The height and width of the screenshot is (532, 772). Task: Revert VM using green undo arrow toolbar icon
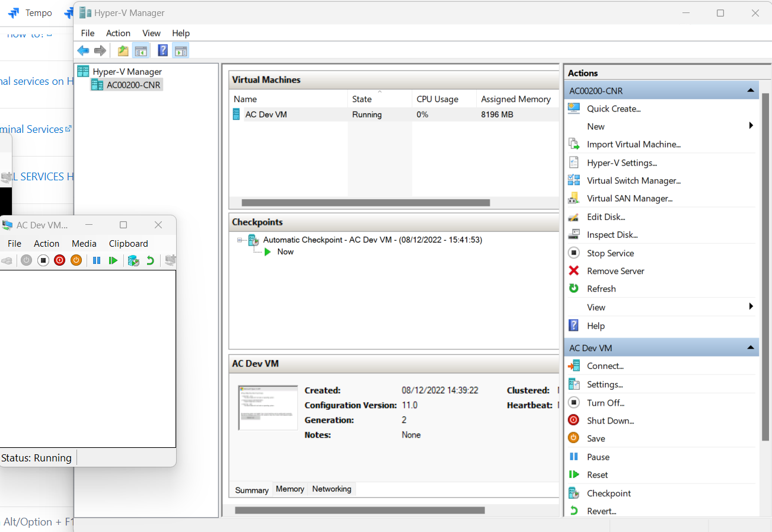coord(150,260)
